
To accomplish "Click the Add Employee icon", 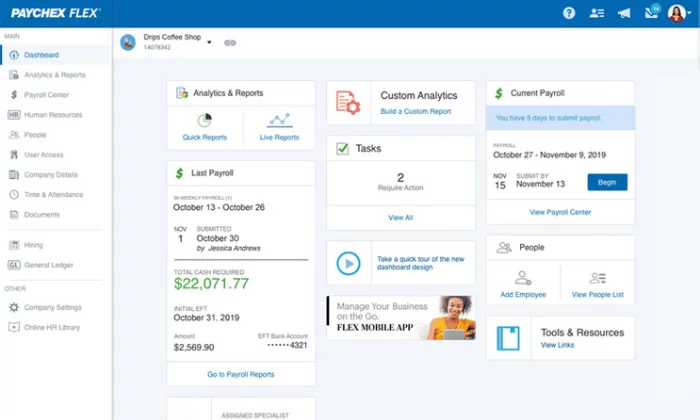I will coord(523,278).
